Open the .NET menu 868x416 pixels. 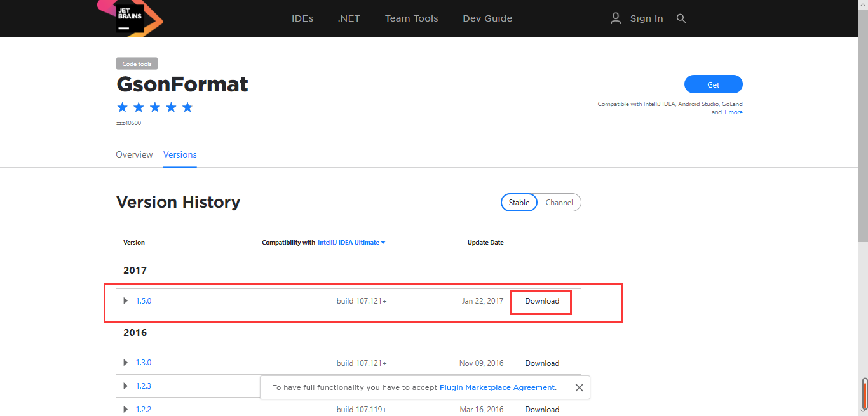click(x=349, y=18)
